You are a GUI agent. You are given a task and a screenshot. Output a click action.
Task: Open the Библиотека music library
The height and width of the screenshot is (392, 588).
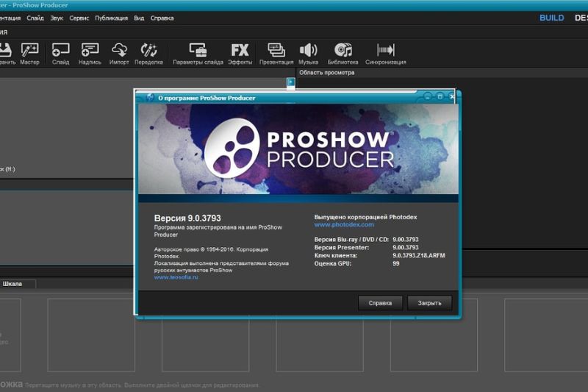[343, 54]
